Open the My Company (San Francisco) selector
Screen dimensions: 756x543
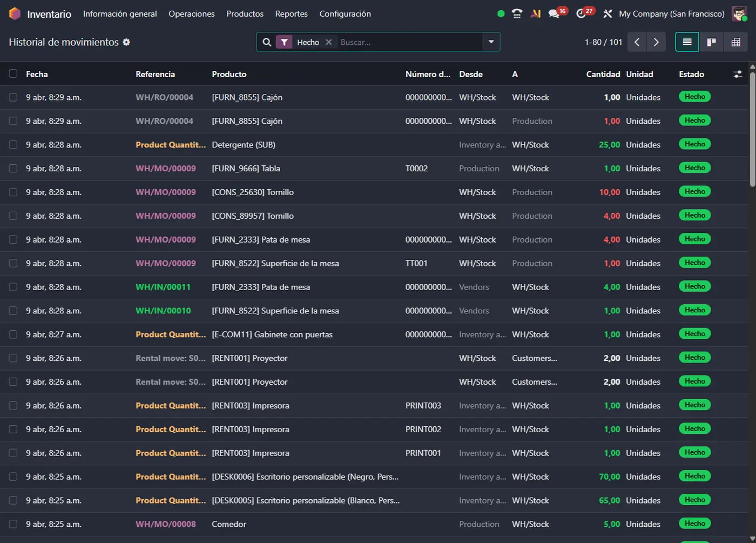[x=671, y=14]
